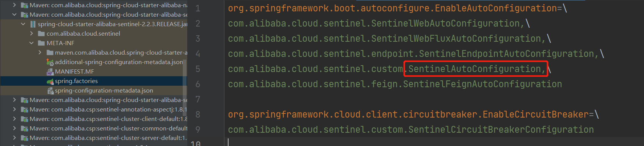644x146 pixels.
Task: Click the sentinel-2.2.3.RELEASE jar archive icon
Action: click(x=33, y=24)
